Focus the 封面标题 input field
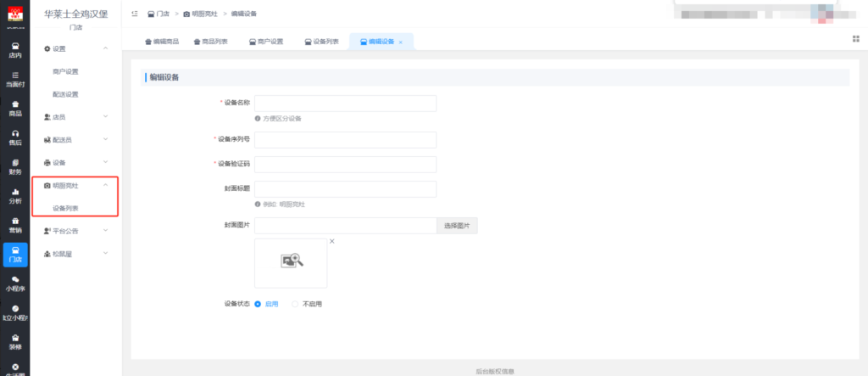This screenshot has height=376, width=868. [x=346, y=189]
